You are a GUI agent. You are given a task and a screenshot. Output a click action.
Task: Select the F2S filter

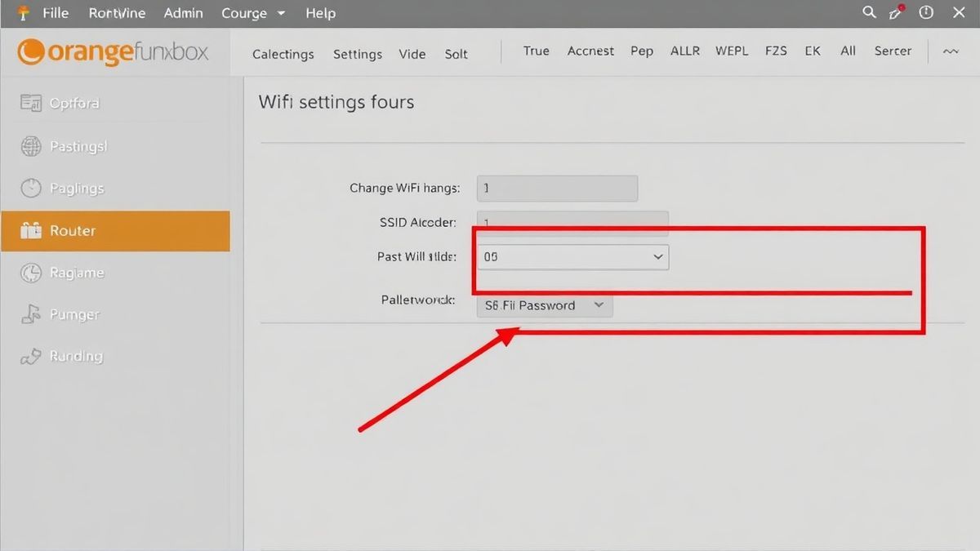pyautogui.click(x=776, y=51)
